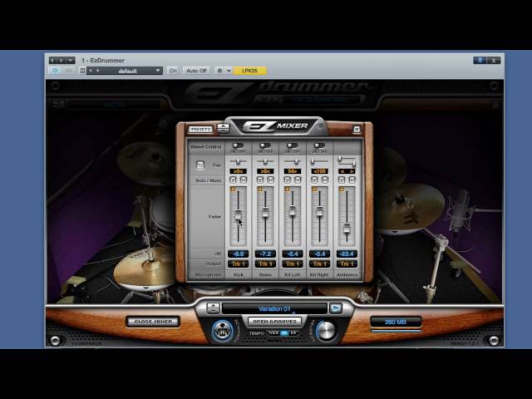
Task: Click the pan reset icon beside Pan label
Action: click(x=199, y=165)
